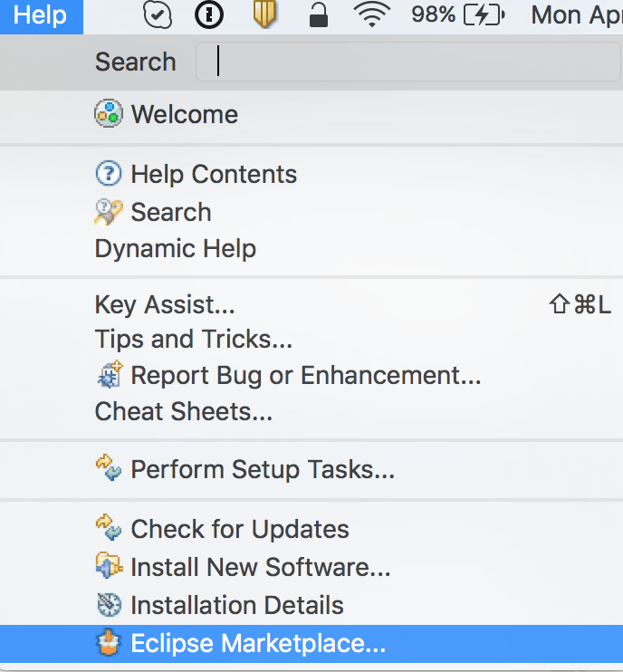Click the Check for Updates icon
Viewport: 623px width, 672px height.
(109, 528)
